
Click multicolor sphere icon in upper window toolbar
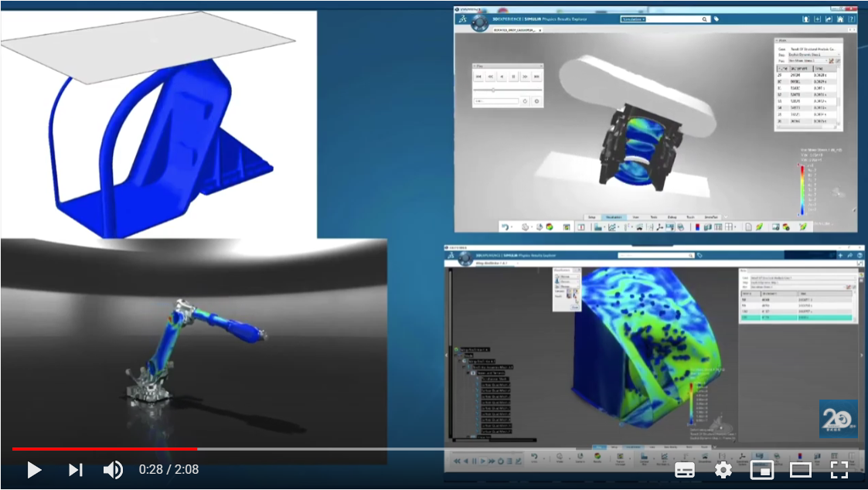(x=549, y=227)
